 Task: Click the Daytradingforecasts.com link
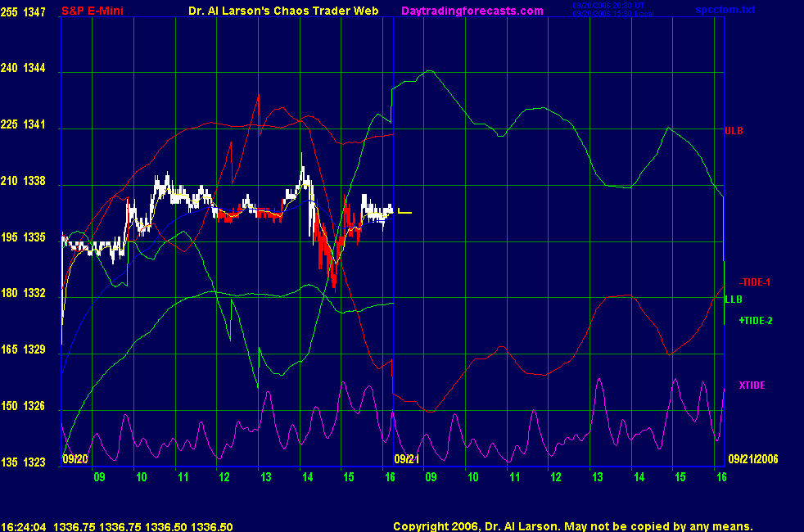[472, 11]
